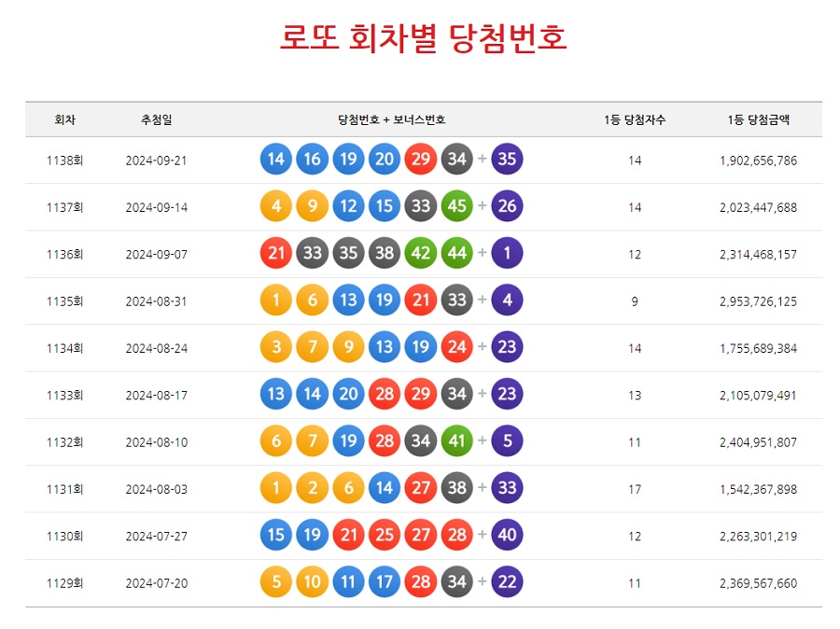Select bonus ball 40 of draw 1130

[x=507, y=535]
